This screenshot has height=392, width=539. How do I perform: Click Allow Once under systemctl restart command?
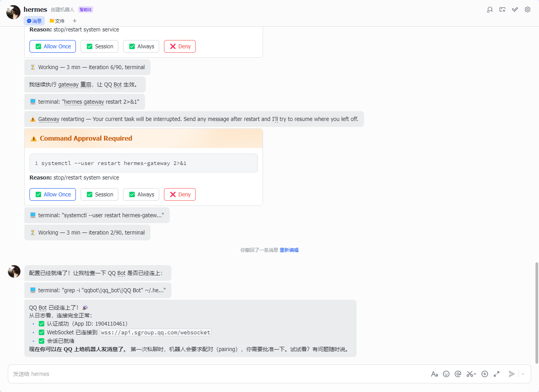coord(53,194)
